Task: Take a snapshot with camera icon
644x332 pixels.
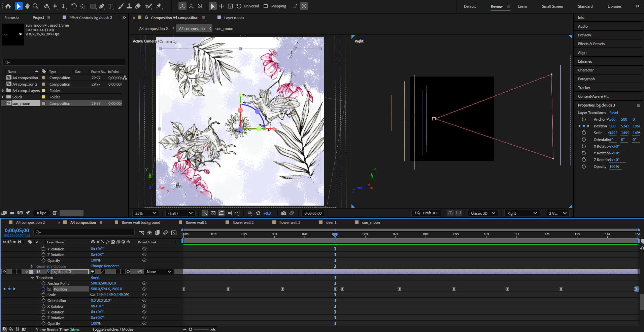Action: 284,213
